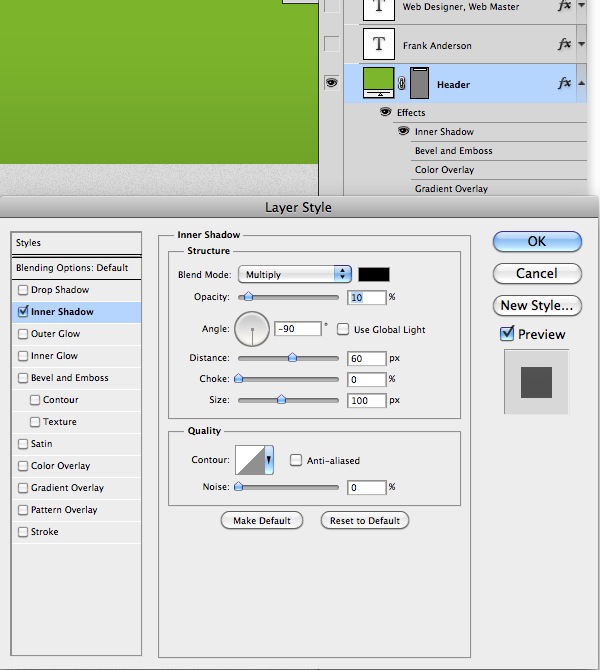Click the Make Default button
The height and width of the screenshot is (670, 600).
[x=262, y=520]
